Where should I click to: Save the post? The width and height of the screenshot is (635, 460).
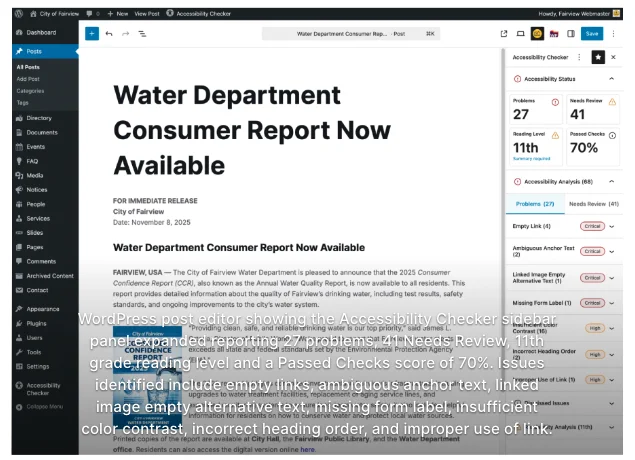[592, 34]
